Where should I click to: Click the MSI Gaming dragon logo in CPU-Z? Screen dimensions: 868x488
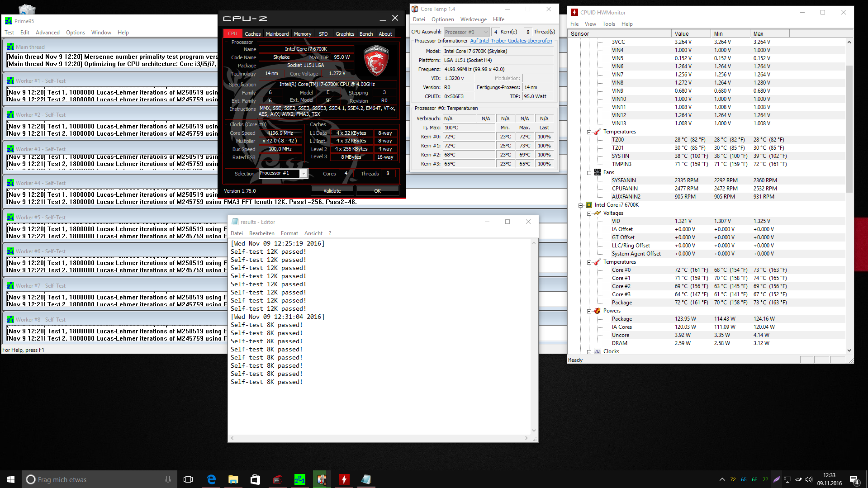[376, 61]
